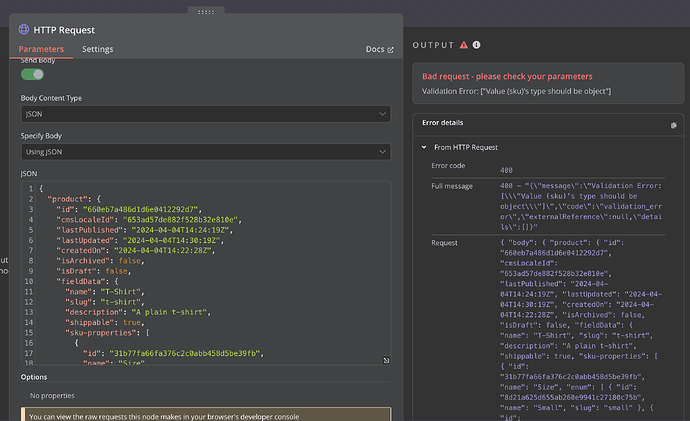Image resolution: width=690 pixels, height=421 pixels.
Task: Click the raw requests developer console notice
Action: [206, 414]
